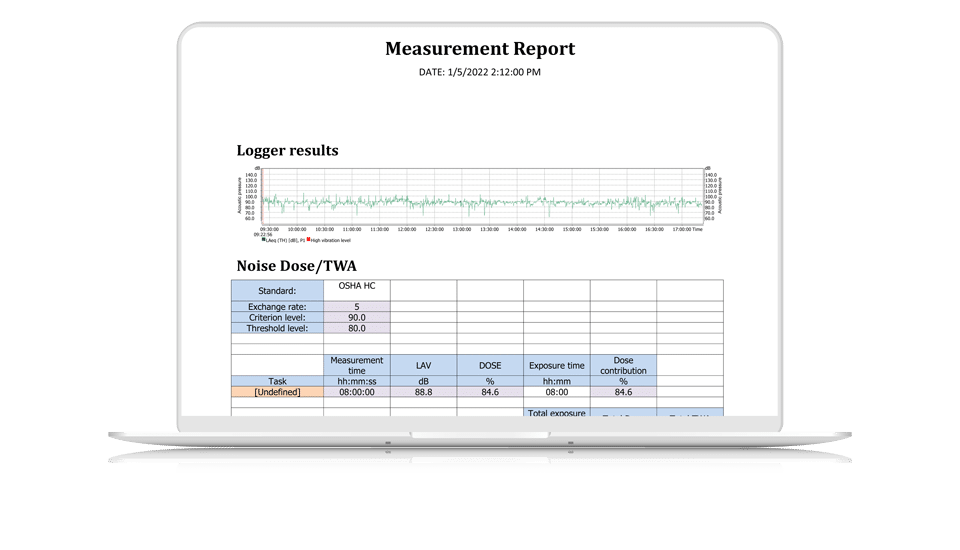Select the Logger results heading
Viewport: 960px width, 550px height.
(x=287, y=151)
